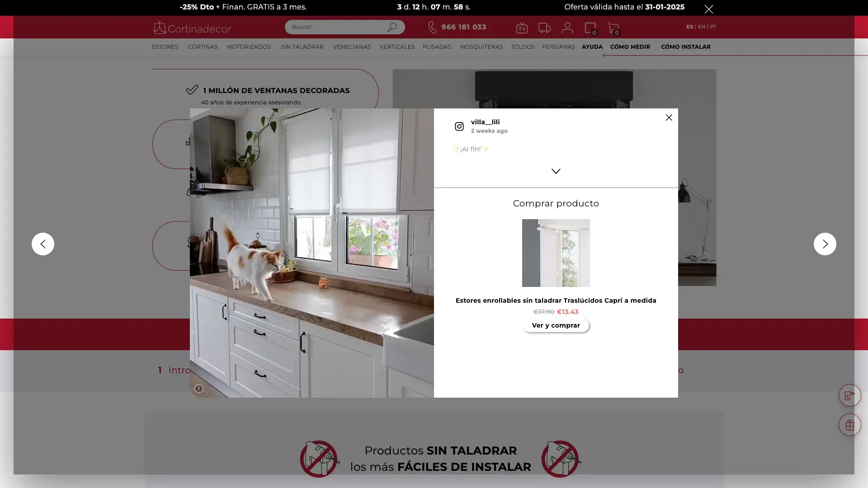Viewport: 868px width, 488px height.
Task: Expand the popup content chevron down
Action: point(556,171)
